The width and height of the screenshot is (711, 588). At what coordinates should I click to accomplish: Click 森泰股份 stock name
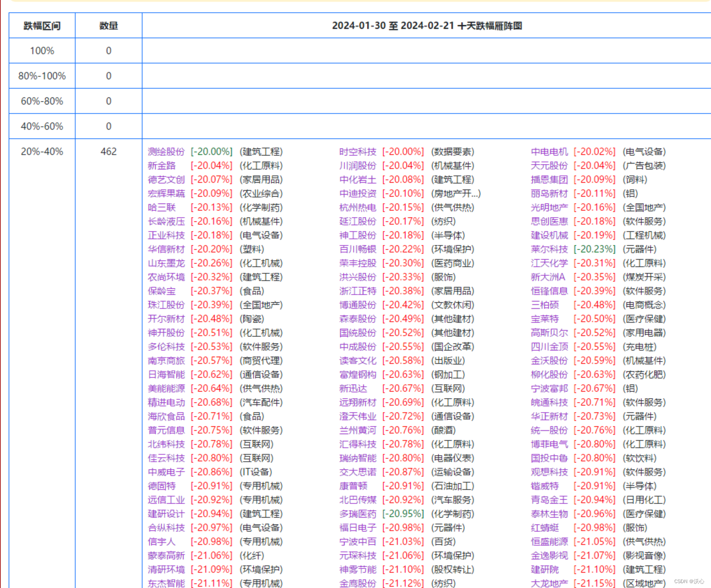tap(358, 319)
